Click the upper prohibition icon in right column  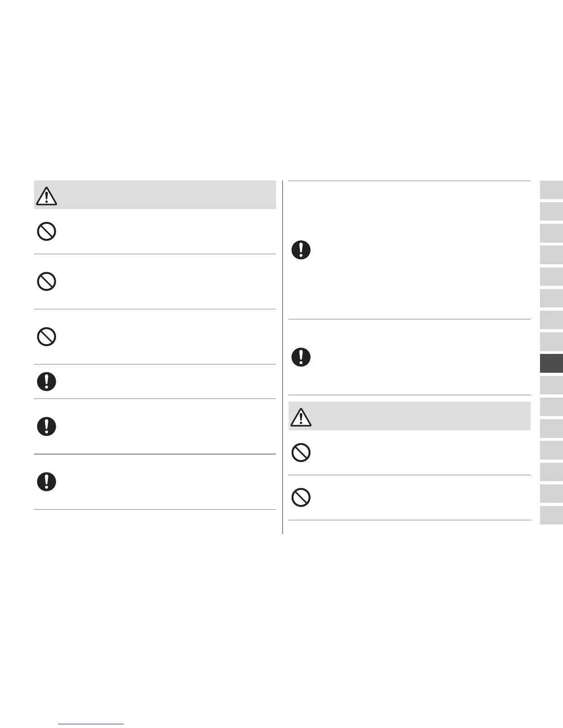[x=301, y=453]
